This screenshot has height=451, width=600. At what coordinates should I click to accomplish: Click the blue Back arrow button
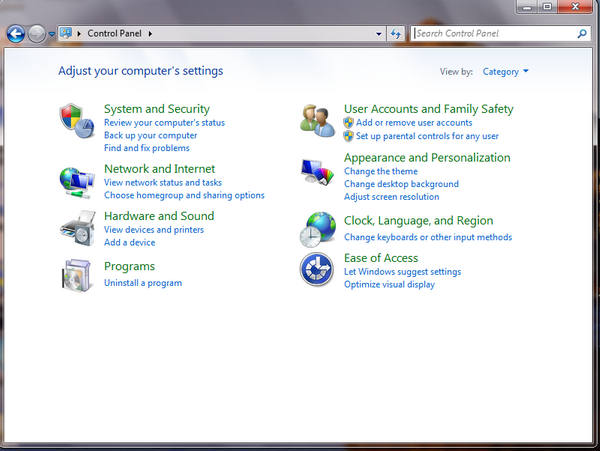pyautogui.click(x=16, y=34)
